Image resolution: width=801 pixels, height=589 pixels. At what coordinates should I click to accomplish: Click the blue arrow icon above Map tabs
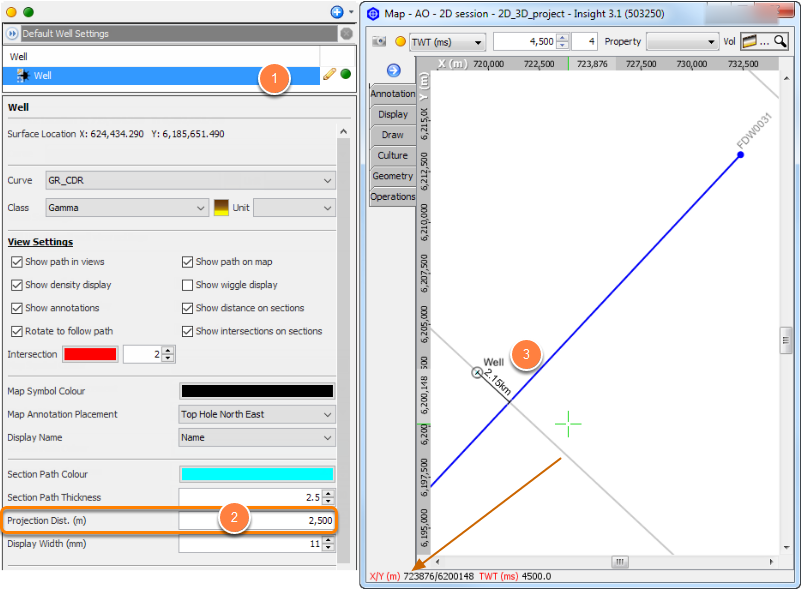click(x=393, y=70)
